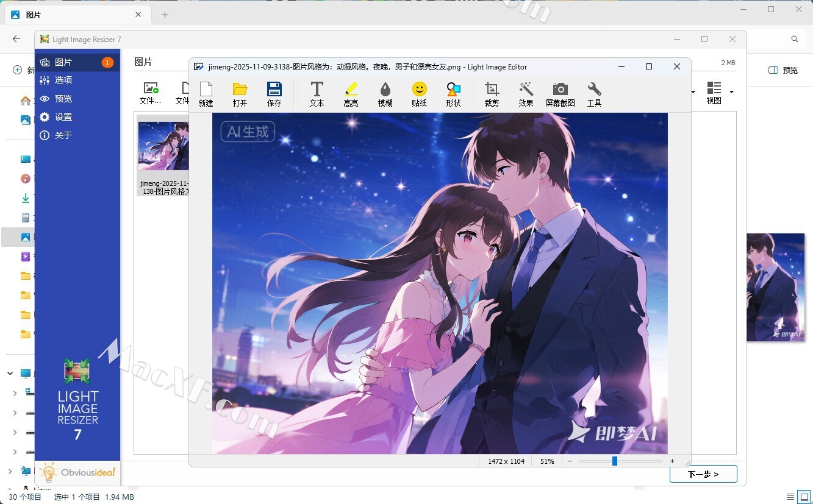Create new image with New icon
Screen dimensions: 813x504
pyautogui.click(x=206, y=94)
